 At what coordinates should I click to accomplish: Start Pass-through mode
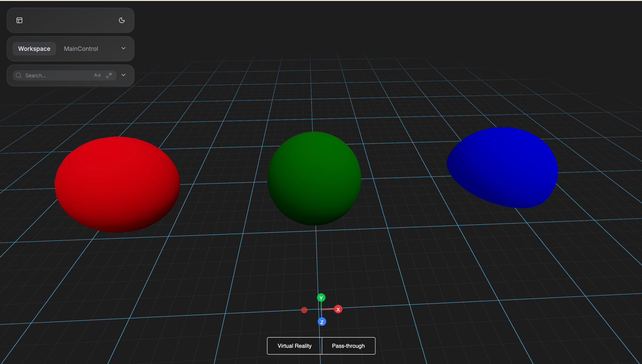pos(348,346)
